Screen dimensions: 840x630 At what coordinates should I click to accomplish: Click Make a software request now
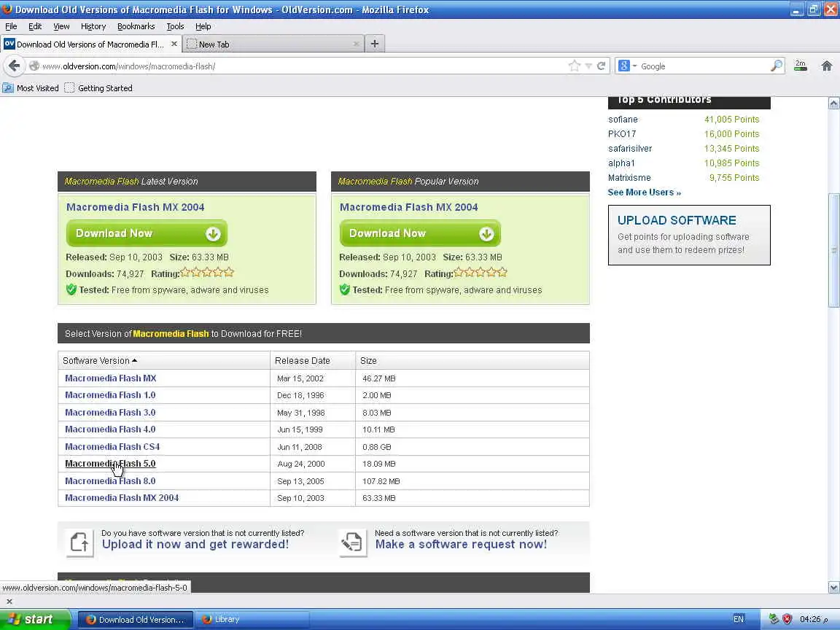(x=461, y=544)
